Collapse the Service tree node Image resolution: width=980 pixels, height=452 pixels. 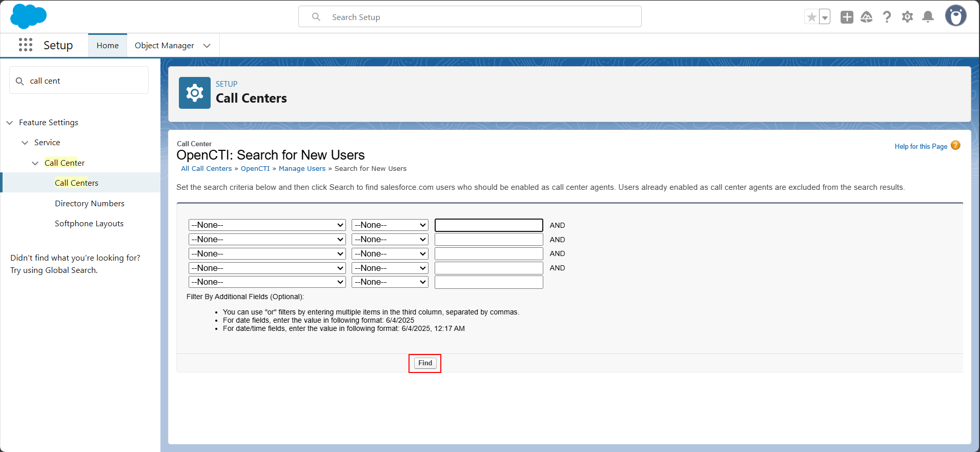point(25,143)
